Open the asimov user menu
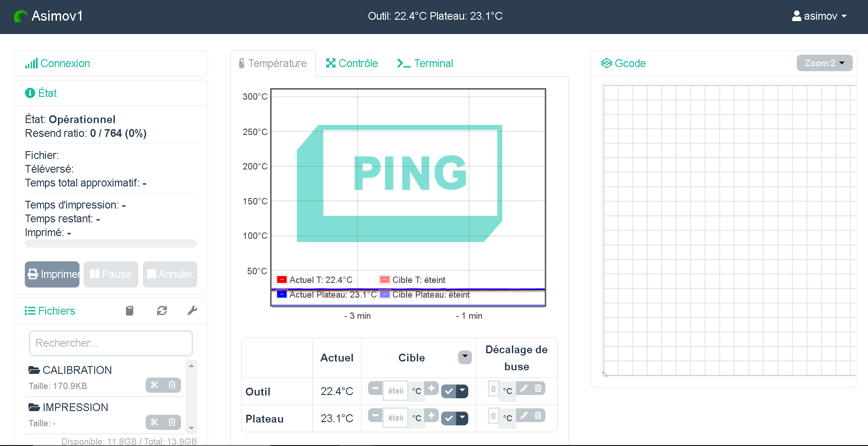Screen dimensions: 868x446 (x=820, y=16)
